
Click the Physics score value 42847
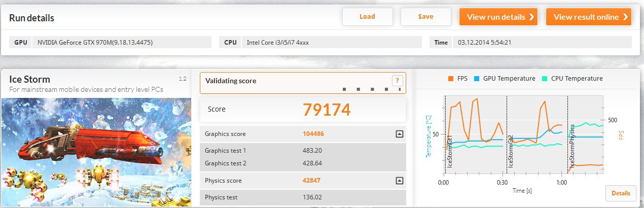click(311, 181)
